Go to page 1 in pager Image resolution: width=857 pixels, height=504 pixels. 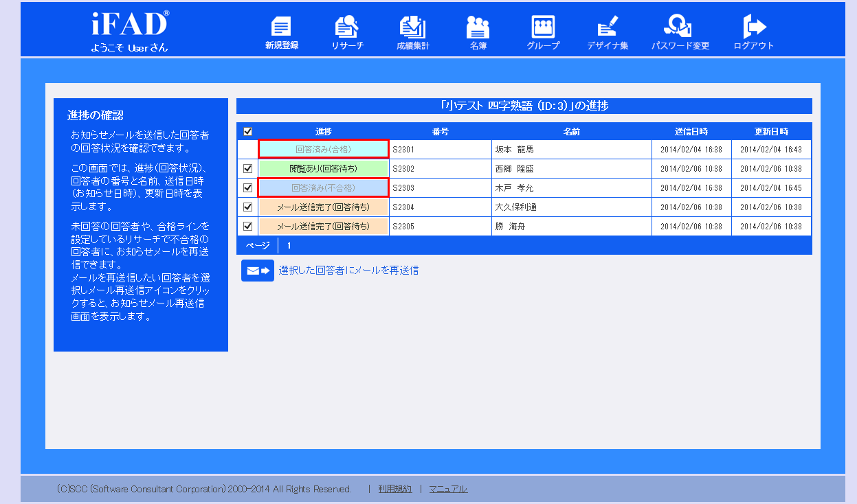[289, 245]
